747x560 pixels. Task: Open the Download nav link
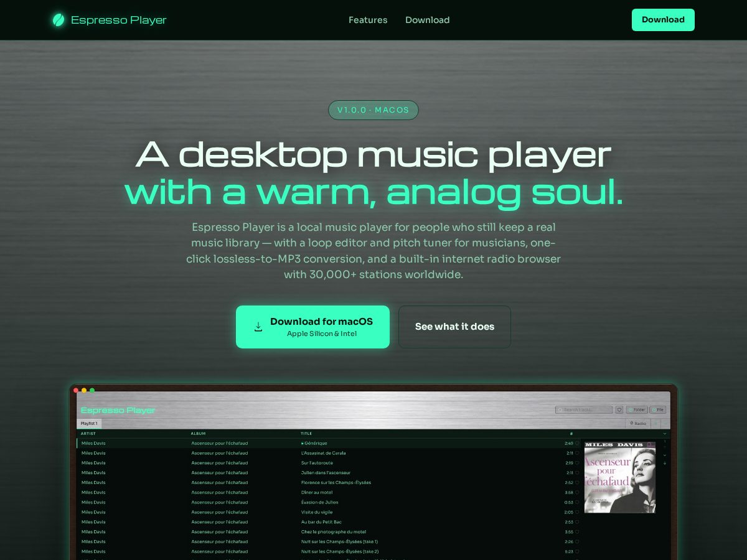(x=427, y=20)
